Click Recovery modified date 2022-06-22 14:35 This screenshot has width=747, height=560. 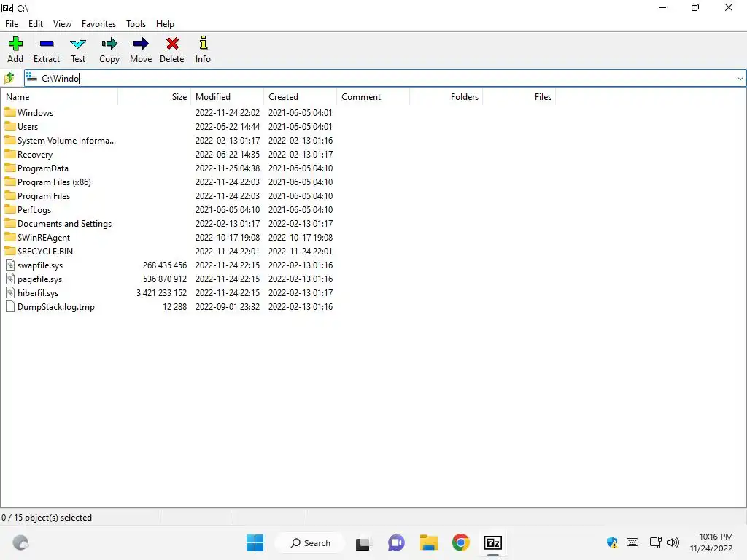[x=228, y=155]
